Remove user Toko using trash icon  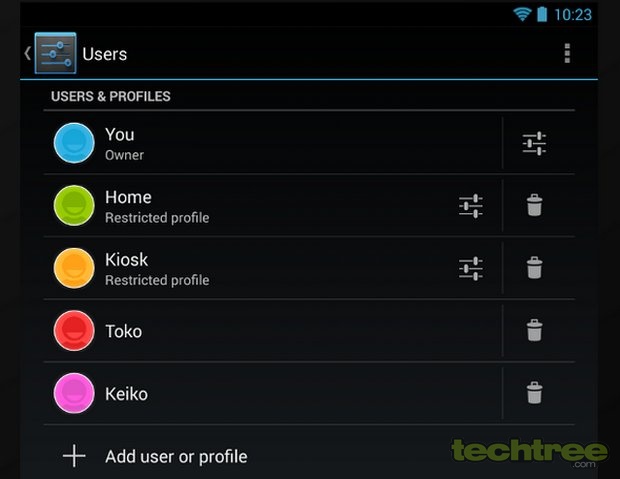534,330
